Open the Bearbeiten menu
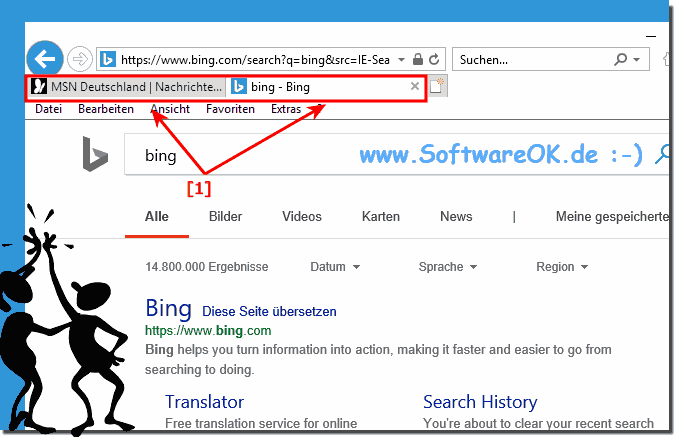The height and width of the screenshot is (437, 676). pos(106,109)
